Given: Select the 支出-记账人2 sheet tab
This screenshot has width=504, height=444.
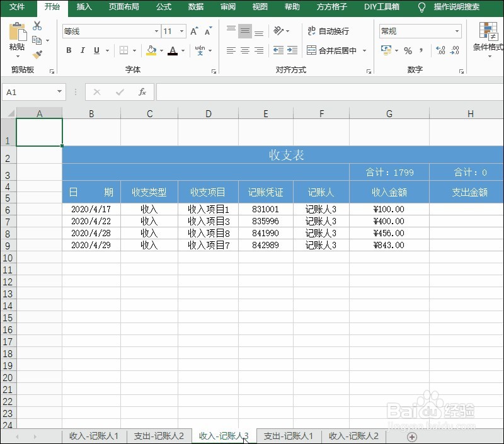Looking at the screenshot, I should (x=159, y=435).
